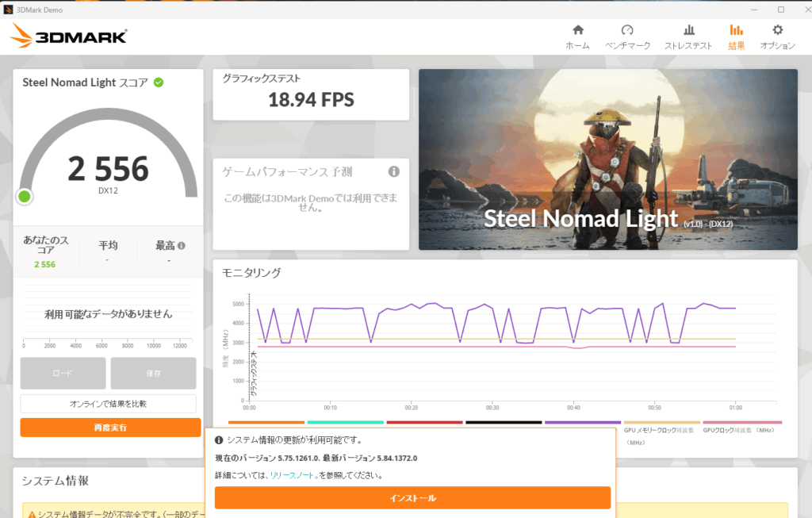This screenshot has height=518, width=812.
Task: Click the 18.94 FPS result value
Action: (311, 99)
